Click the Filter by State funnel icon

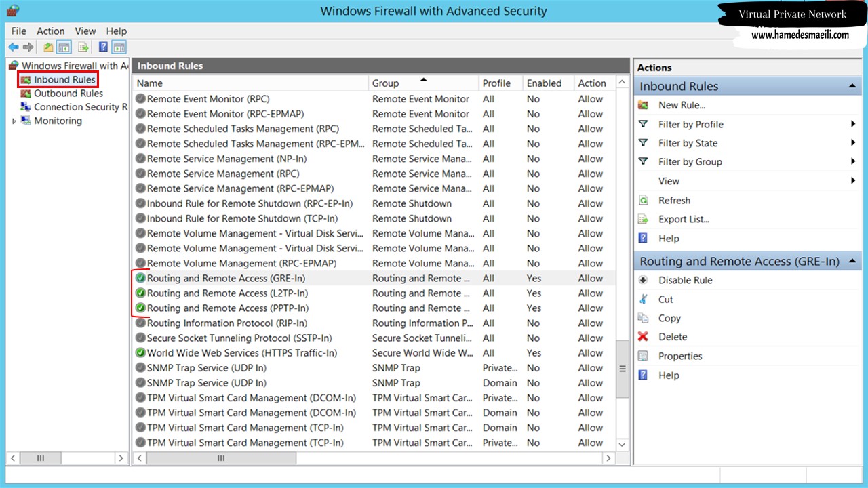(x=644, y=143)
